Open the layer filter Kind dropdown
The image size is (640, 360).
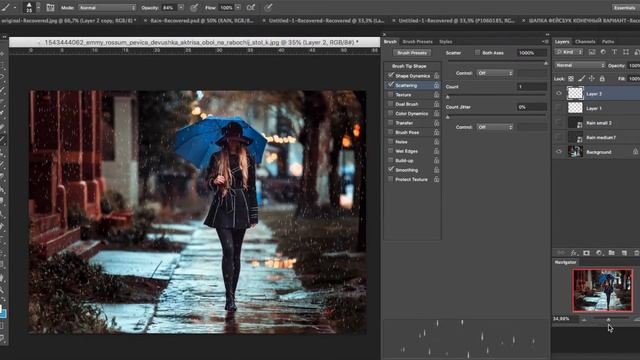pos(569,52)
